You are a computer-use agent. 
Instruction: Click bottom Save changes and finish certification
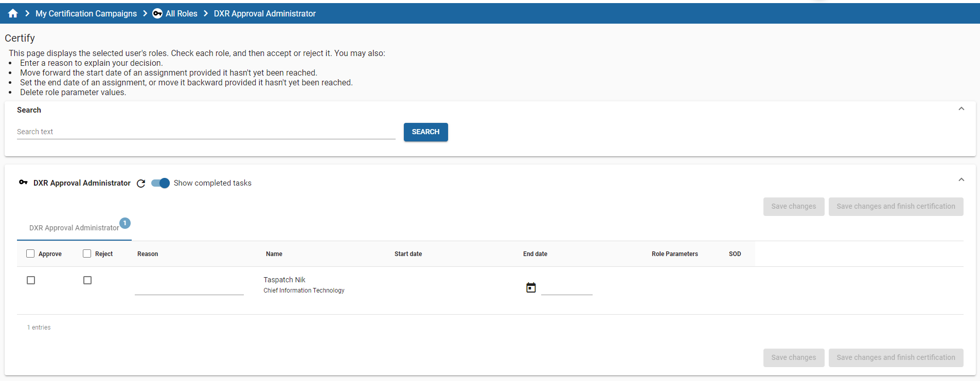pyautogui.click(x=896, y=358)
